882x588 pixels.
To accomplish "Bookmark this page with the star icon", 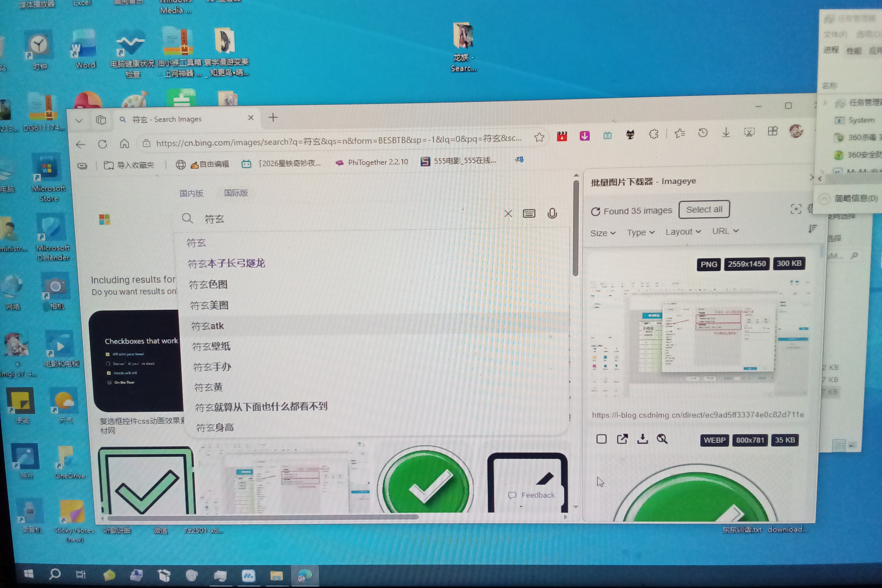I will point(539,138).
